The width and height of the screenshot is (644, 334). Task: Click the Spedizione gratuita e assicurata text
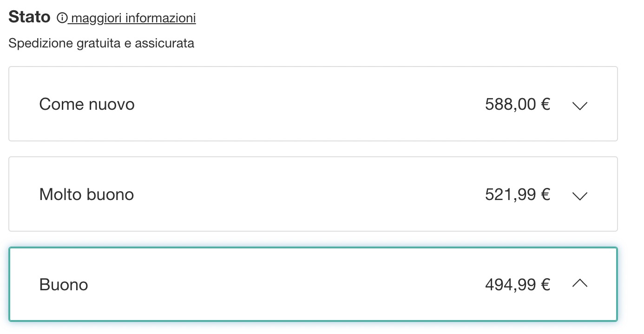coord(101,44)
